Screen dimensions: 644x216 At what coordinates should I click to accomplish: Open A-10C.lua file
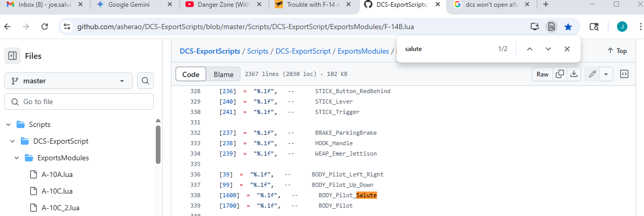57,191
